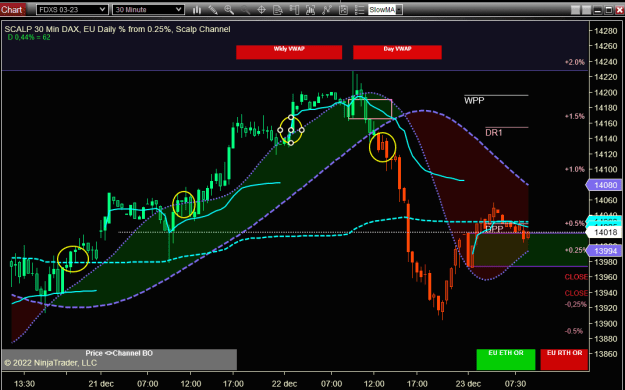Click the second gray window link square
The image size is (625, 390).
click(586, 10)
